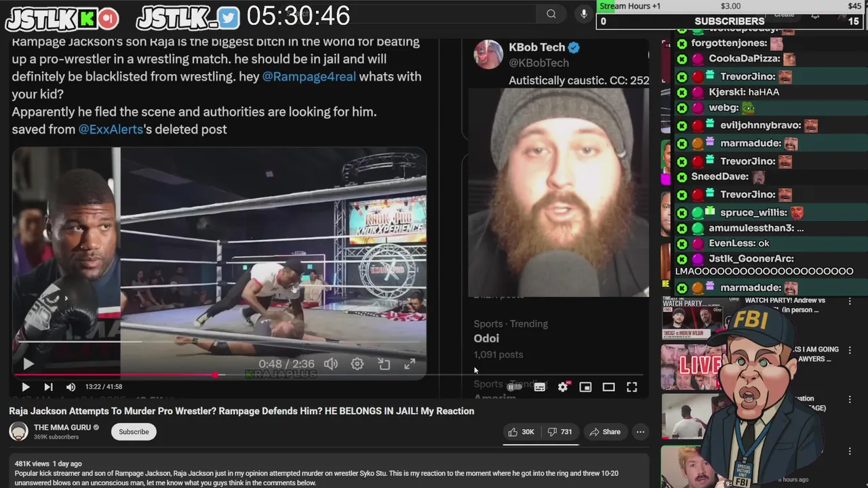Viewport: 868px width, 488px height.
Task: Click picture-in-picture icon on tweet video
Action: pyautogui.click(x=384, y=364)
